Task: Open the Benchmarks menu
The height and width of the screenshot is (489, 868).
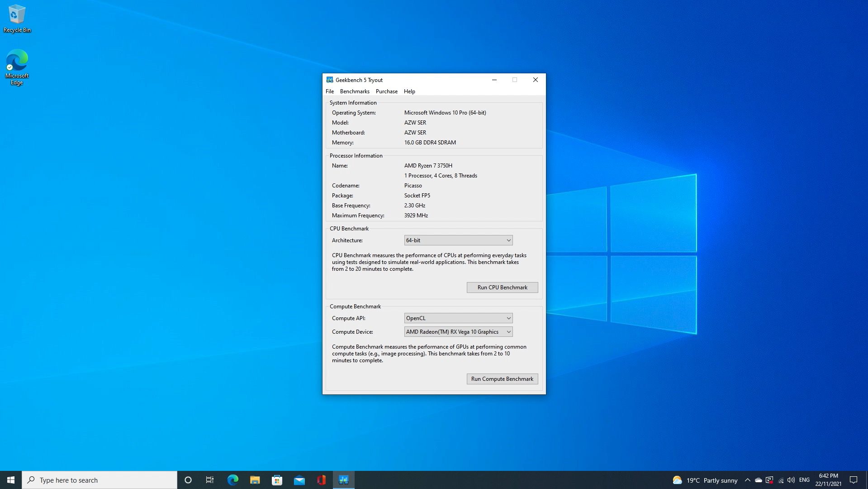Action: [x=354, y=91]
